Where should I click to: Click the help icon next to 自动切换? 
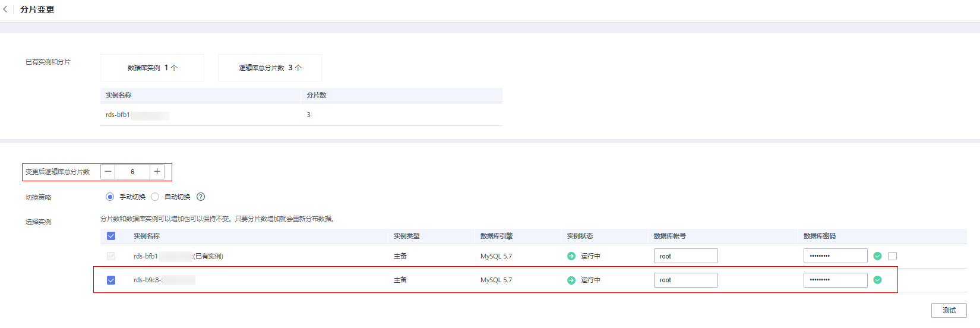(201, 197)
